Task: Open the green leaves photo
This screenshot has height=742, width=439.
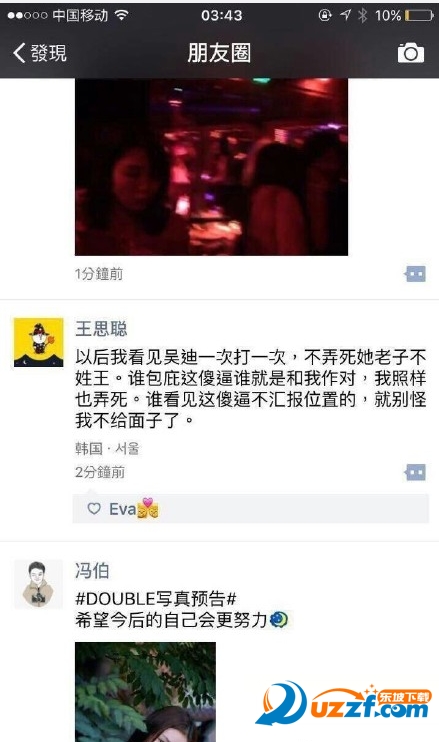Action: pyautogui.click(x=145, y=692)
